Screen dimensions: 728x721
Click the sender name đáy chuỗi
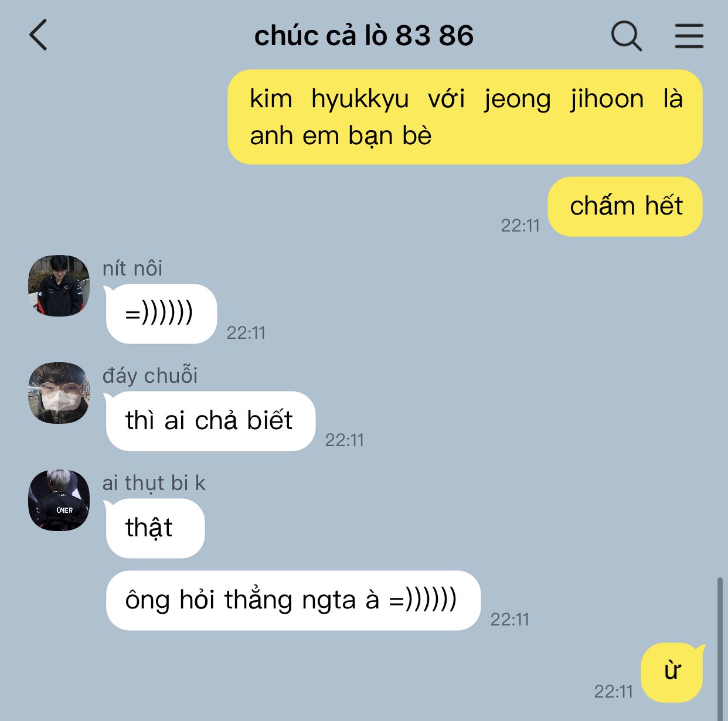point(150,375)
